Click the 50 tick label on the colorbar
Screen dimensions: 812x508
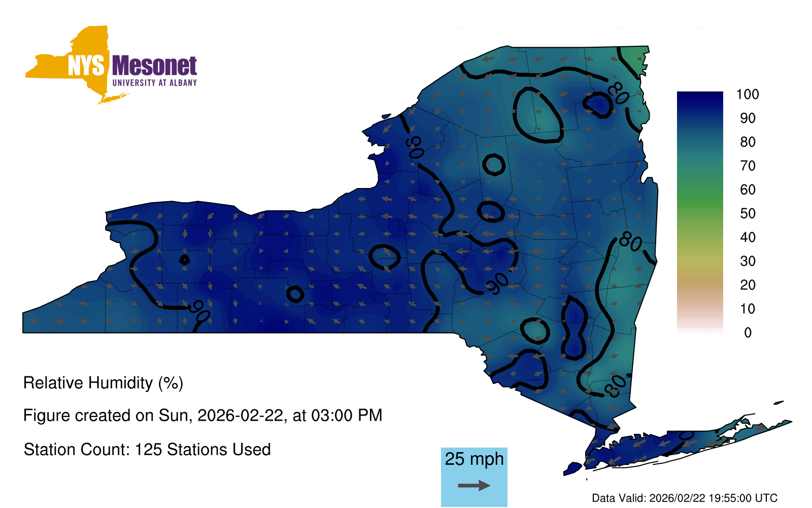[x=748, y=213]
